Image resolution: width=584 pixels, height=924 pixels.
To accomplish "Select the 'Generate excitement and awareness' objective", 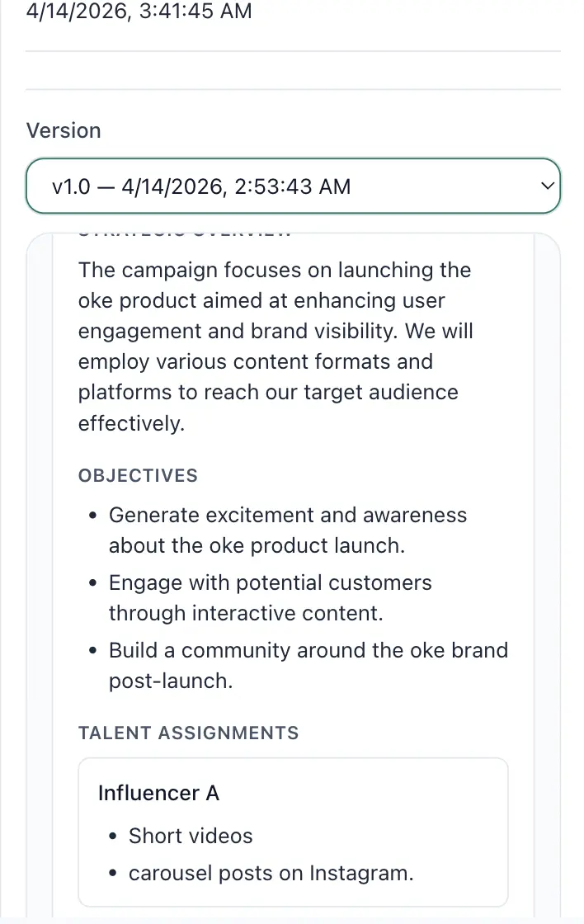I will pos(288,516).
